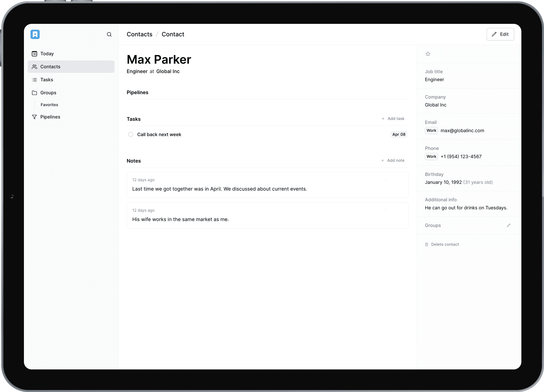Open Pipelines via the funnel icon
The width and height of the screenshot is (544, 392).
35,117
